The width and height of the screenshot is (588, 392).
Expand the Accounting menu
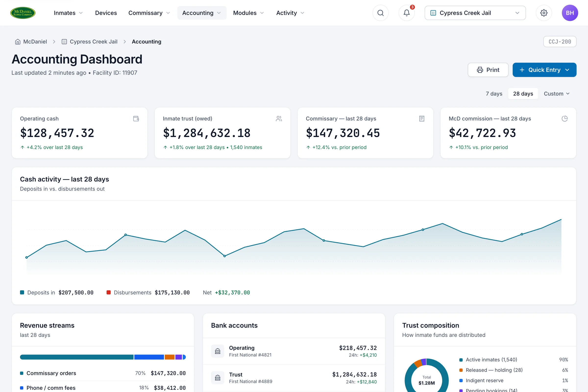pos(201,13)
